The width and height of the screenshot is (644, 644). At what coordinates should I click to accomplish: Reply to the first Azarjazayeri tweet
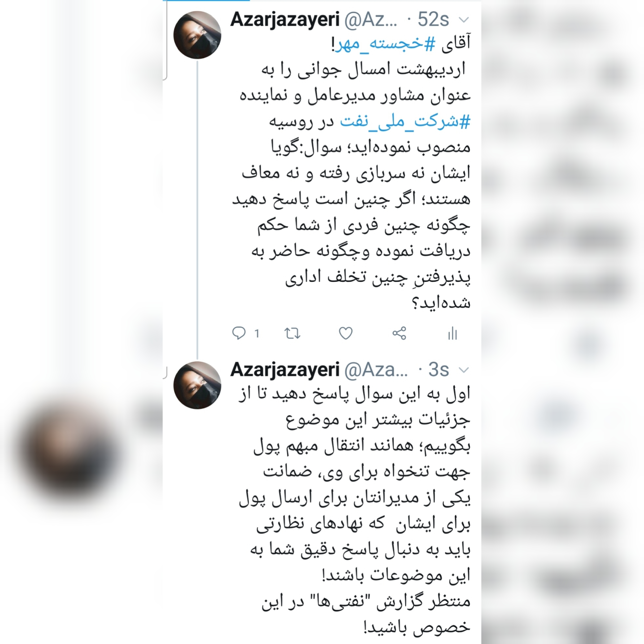click(239, 333)
